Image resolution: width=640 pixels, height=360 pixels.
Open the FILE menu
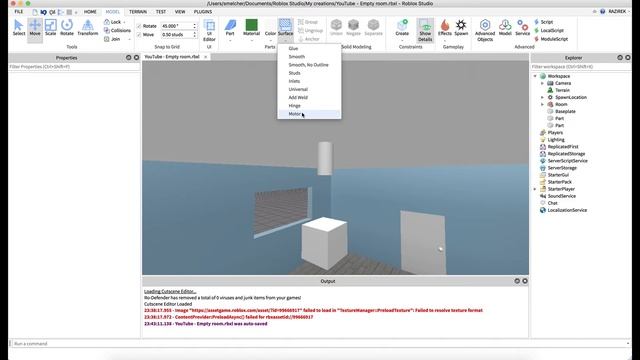(19, 12)
